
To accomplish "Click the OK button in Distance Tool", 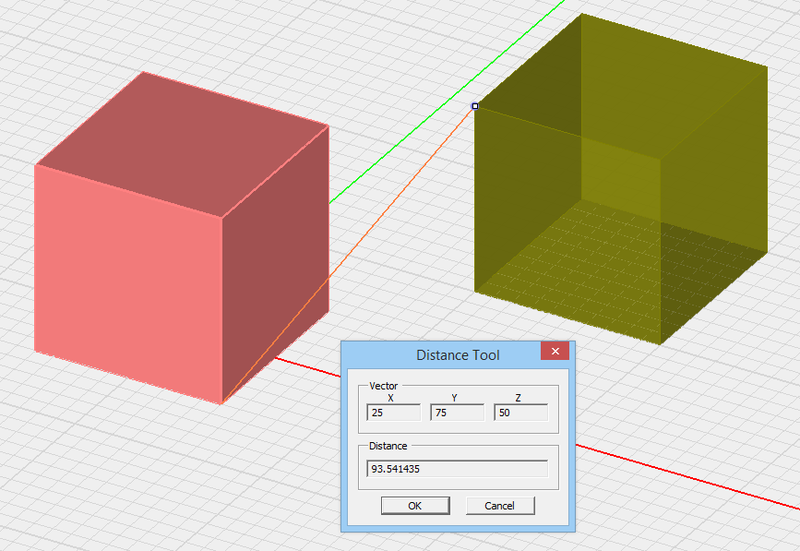I will [x=414, y=506].
